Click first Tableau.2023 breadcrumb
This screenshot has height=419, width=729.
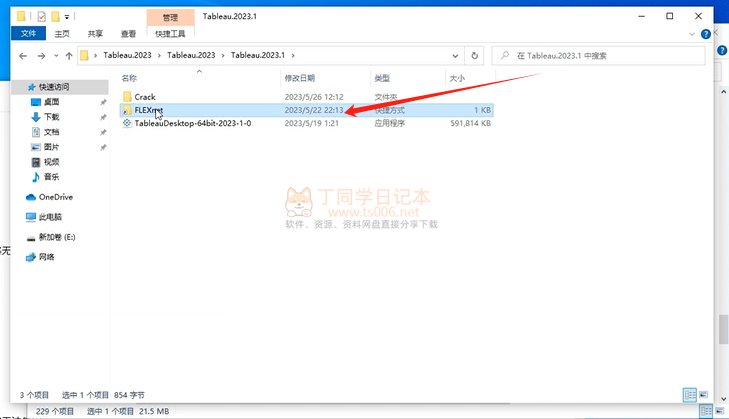click(x=127, y=55)
